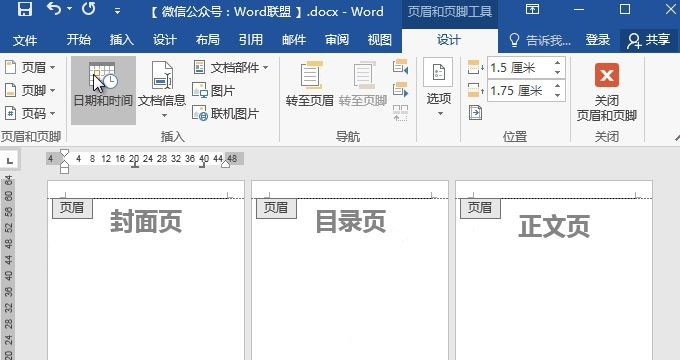Click 转至页脚 go to footer
This screenshot has width=680, height=360.
point(363,84)
